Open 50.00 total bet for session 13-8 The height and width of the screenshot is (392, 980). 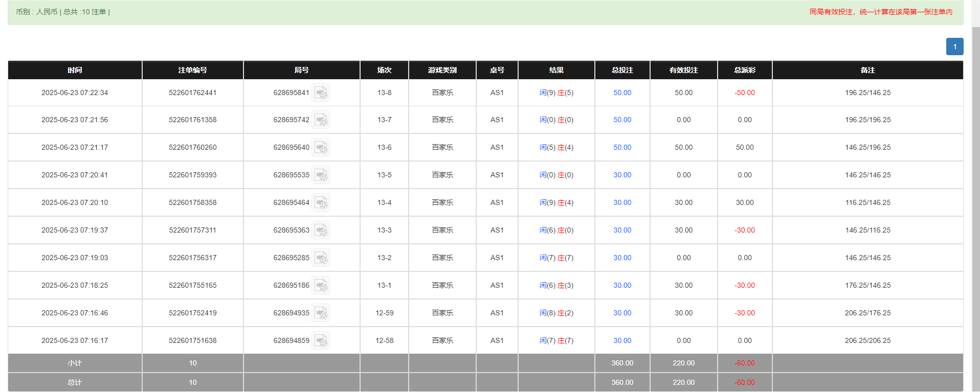tap(622, 93)
